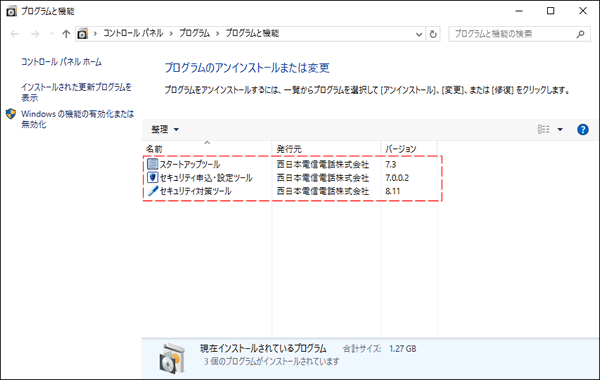Viewport: 600px width, 380px height.
Task: Click version 8.11 cell
Action: (393, 191)
